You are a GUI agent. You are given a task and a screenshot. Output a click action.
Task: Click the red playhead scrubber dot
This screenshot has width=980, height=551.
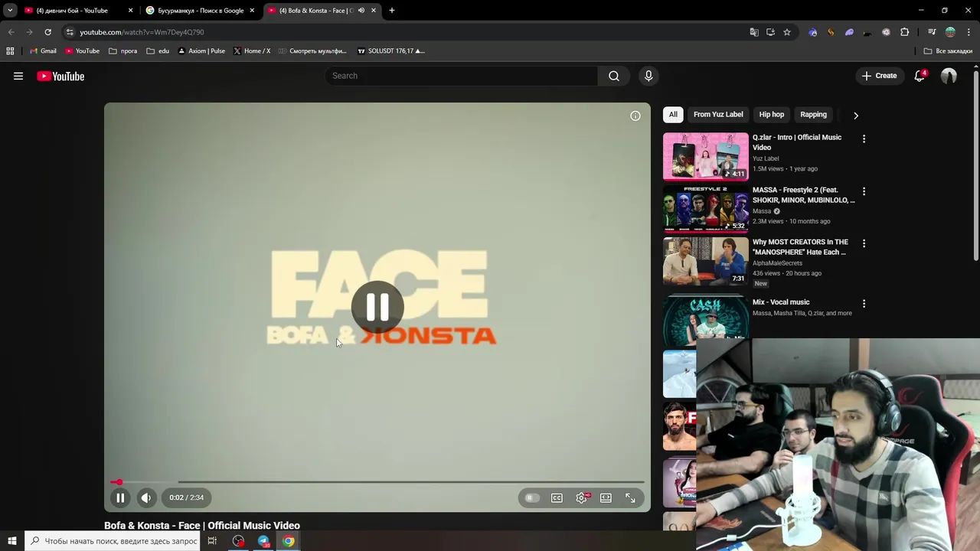pos(119,482)
